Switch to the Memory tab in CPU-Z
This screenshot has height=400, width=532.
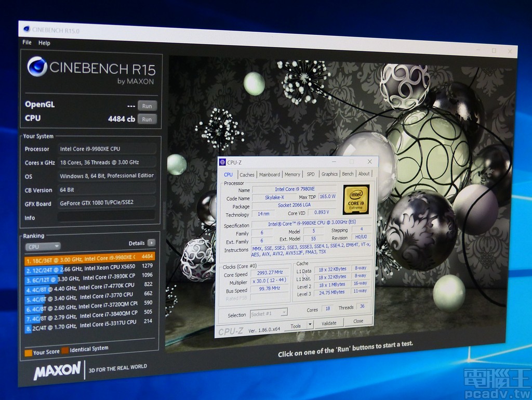(x=292, y=174)
